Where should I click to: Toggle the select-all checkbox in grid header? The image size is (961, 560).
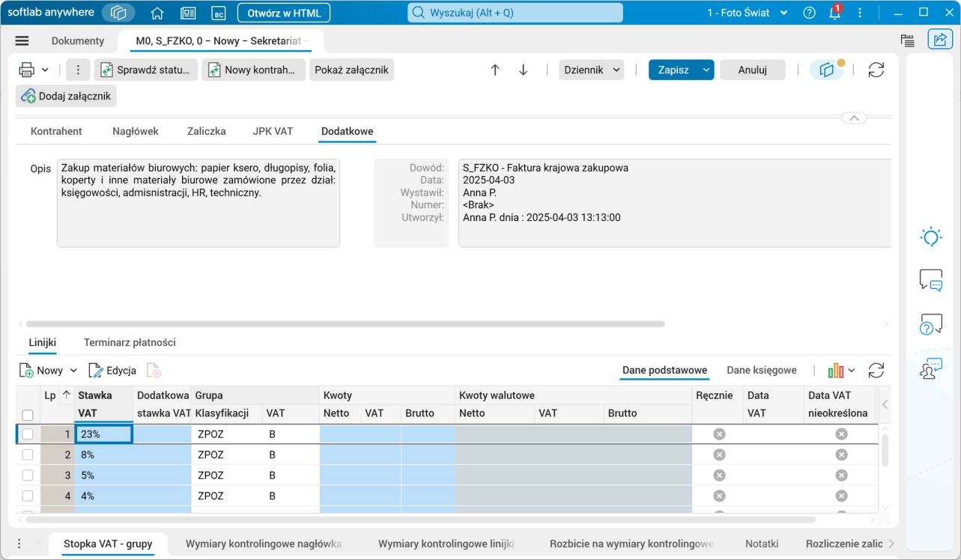pos(28,415)
